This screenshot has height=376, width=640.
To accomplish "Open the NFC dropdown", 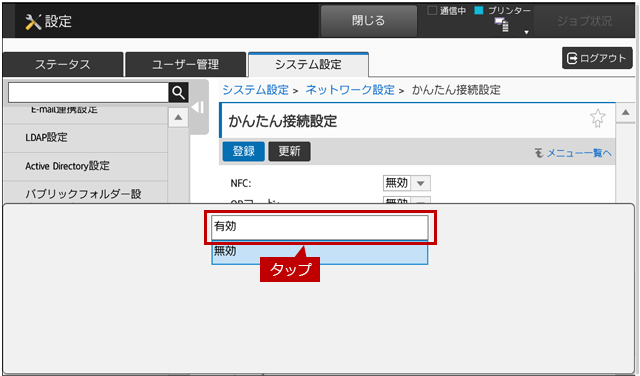I will tap(407, 183).
